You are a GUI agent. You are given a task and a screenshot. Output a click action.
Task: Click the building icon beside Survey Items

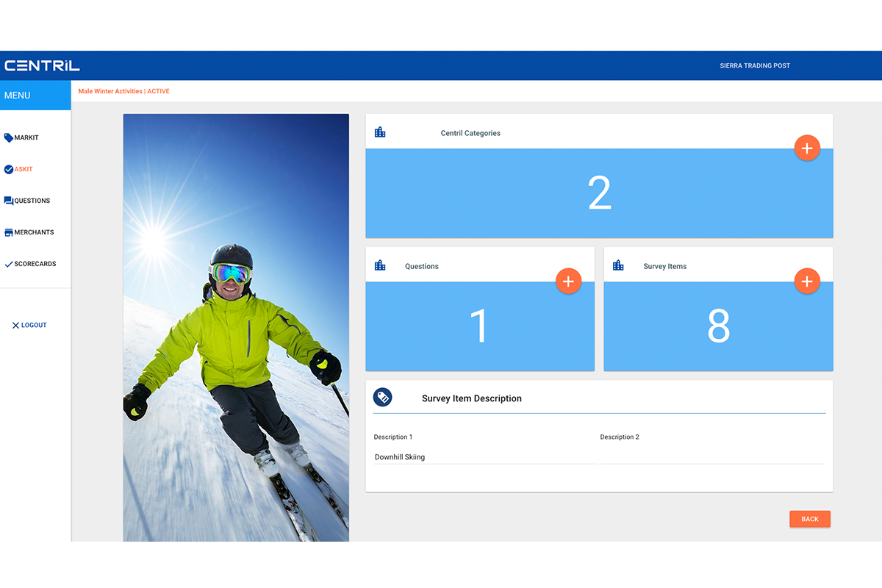click(618, 265)
